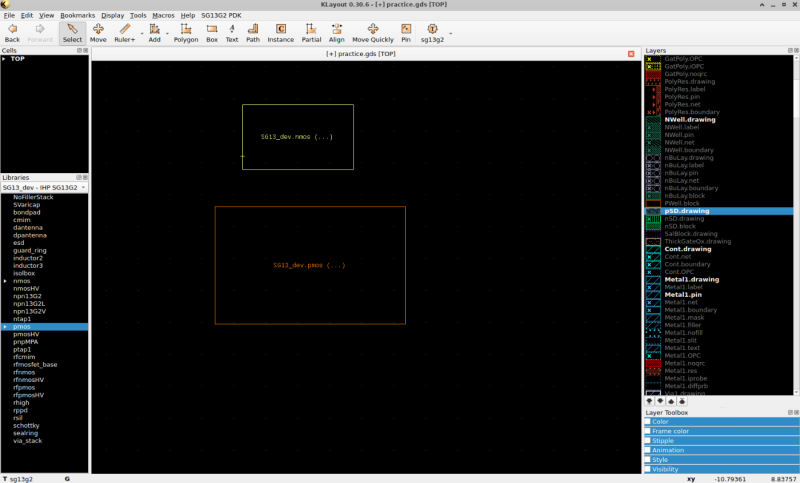The height and width of the screenshot is (483, 800).
Task: Choose the Path tool in toolbar
Action: [x=253, y=33]
